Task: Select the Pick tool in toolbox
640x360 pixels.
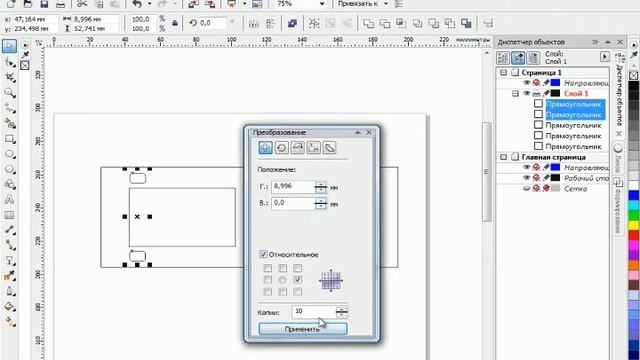Action: 9,46
